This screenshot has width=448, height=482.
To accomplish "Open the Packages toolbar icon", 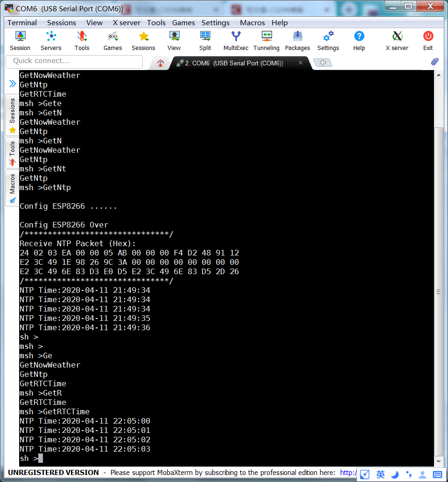I will pyautogui.click(x=297, y=40).
